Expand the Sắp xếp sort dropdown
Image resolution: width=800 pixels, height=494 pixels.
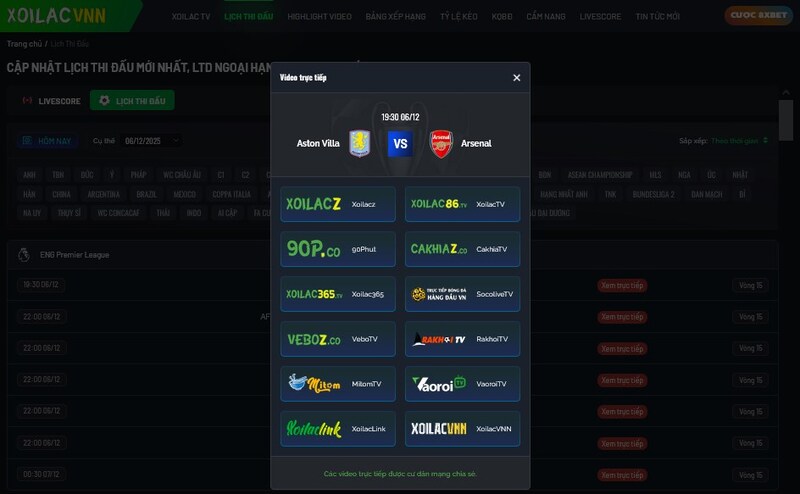coord(740,141)
